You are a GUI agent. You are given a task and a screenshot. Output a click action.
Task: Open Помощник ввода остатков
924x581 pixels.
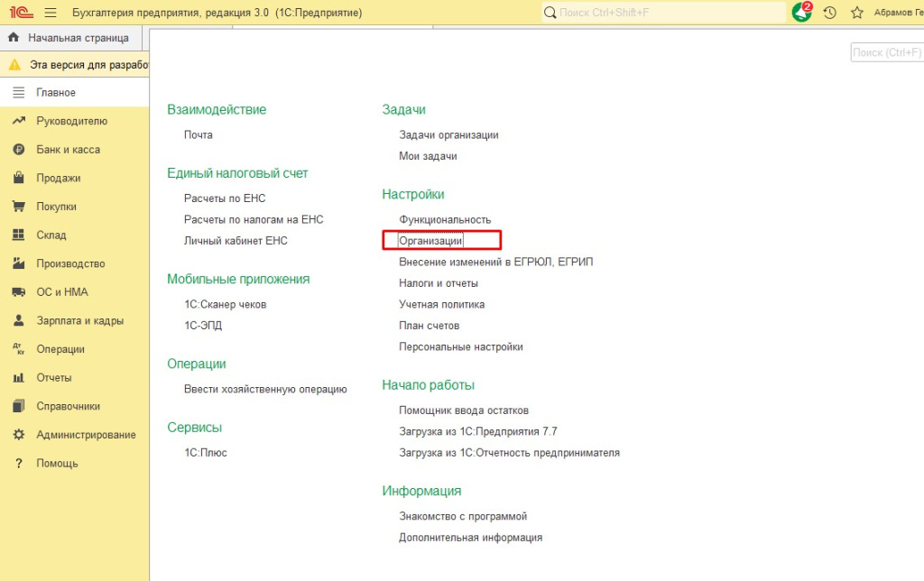pyautogui.click(x=464, y=410)
